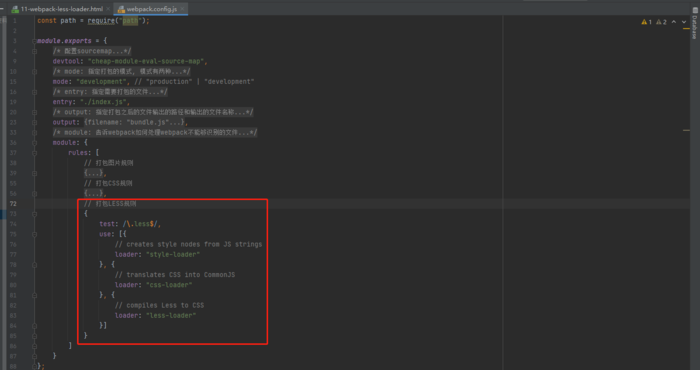Click the "./index.js" entry string
Screen dimensions: 700x370
(x=104, y=102)
